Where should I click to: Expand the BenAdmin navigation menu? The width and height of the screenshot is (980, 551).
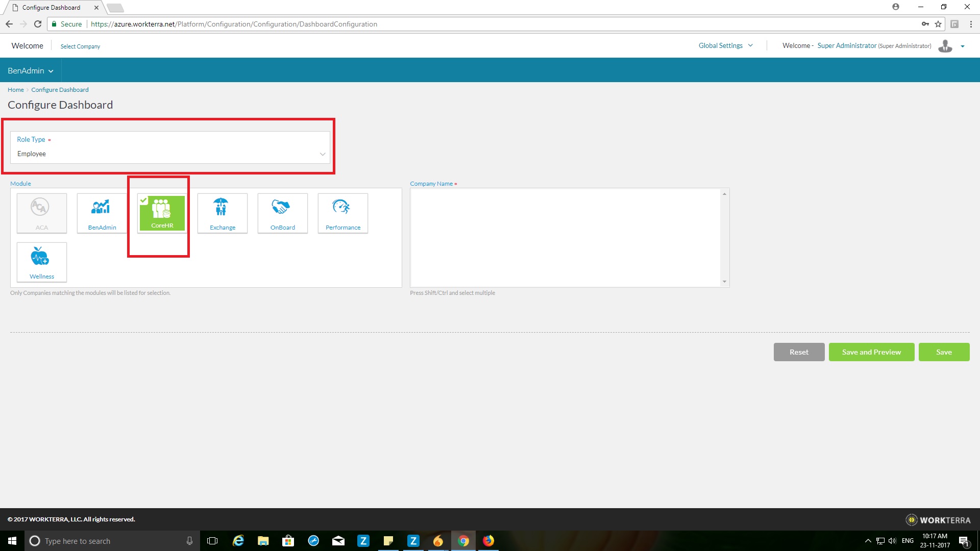30,71
